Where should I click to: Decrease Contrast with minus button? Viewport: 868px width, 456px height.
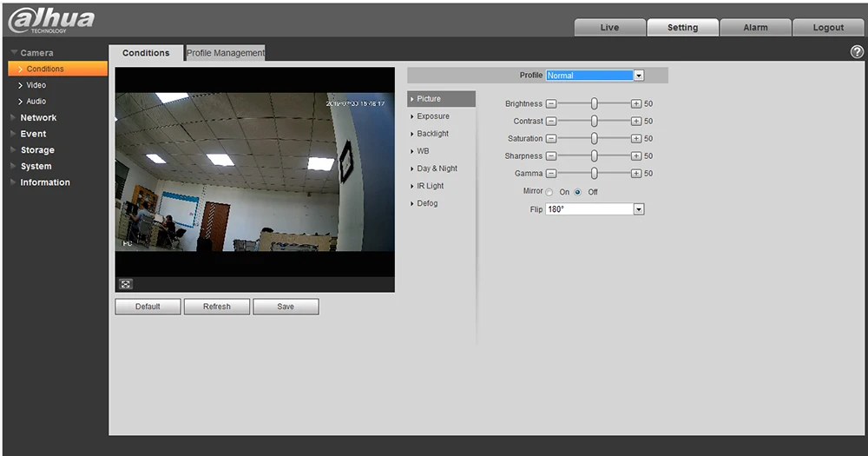(x=551, y=122)
